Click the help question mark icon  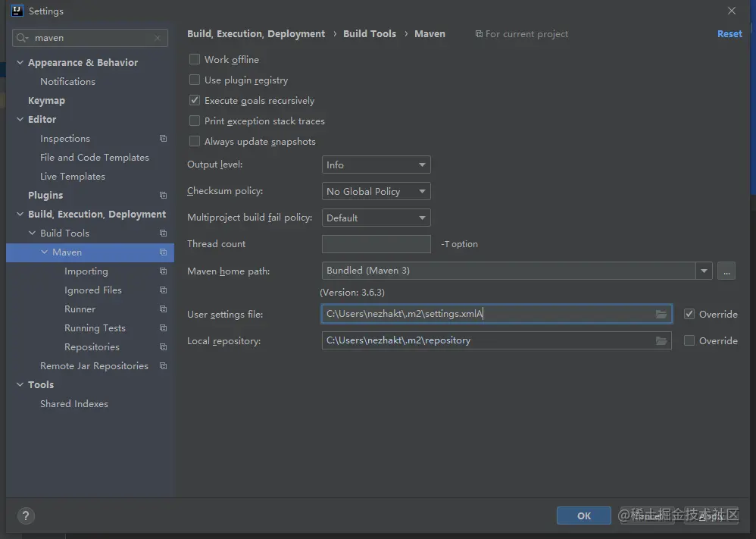click(25, 515)
